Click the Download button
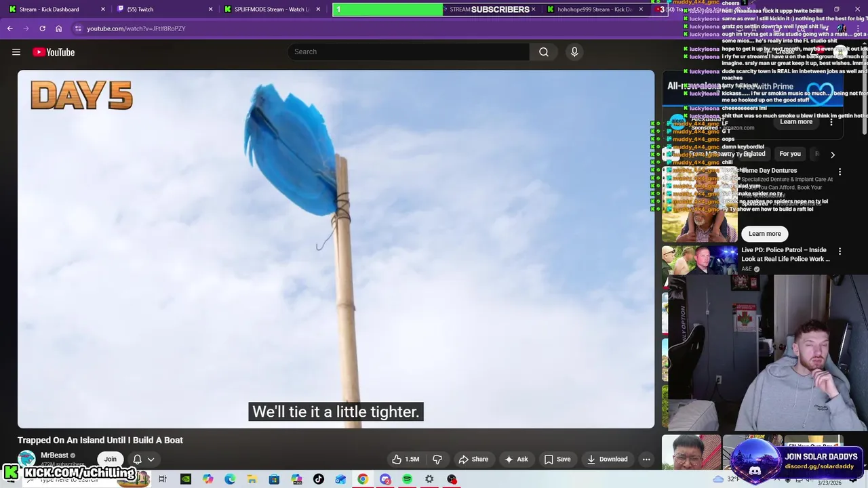The height and width of the screenshot is (488, 868). point(608,459)
